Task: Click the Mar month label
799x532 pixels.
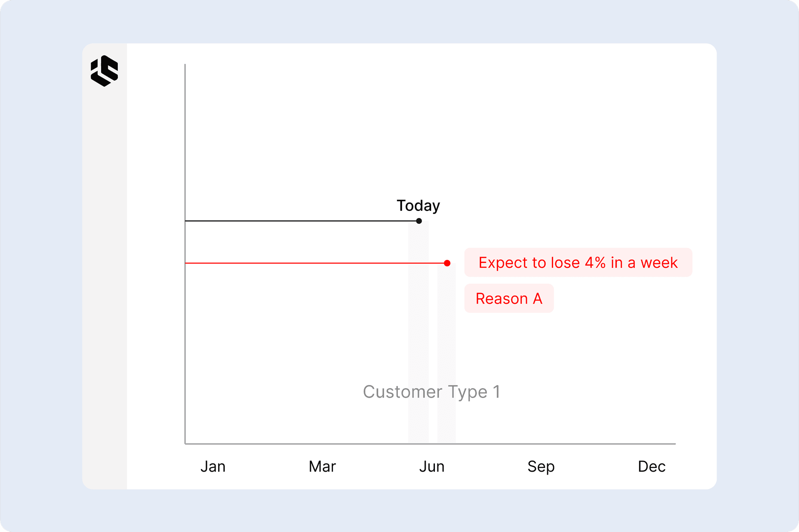Action: coord(322,466)
